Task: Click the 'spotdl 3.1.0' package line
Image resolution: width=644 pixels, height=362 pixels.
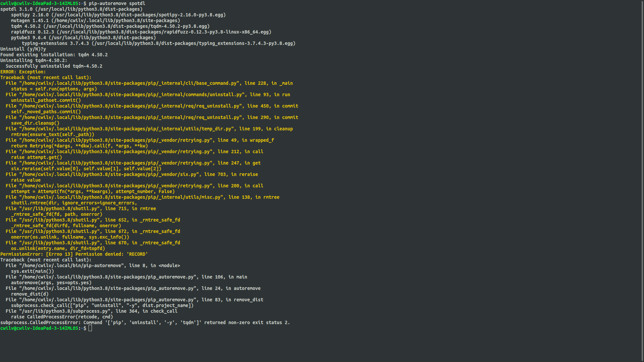Action: click(71, 9)
